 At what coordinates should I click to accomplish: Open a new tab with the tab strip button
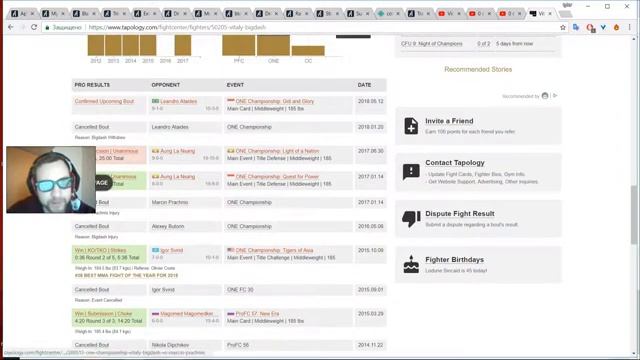pyautogui.click(x=565, y=14)
